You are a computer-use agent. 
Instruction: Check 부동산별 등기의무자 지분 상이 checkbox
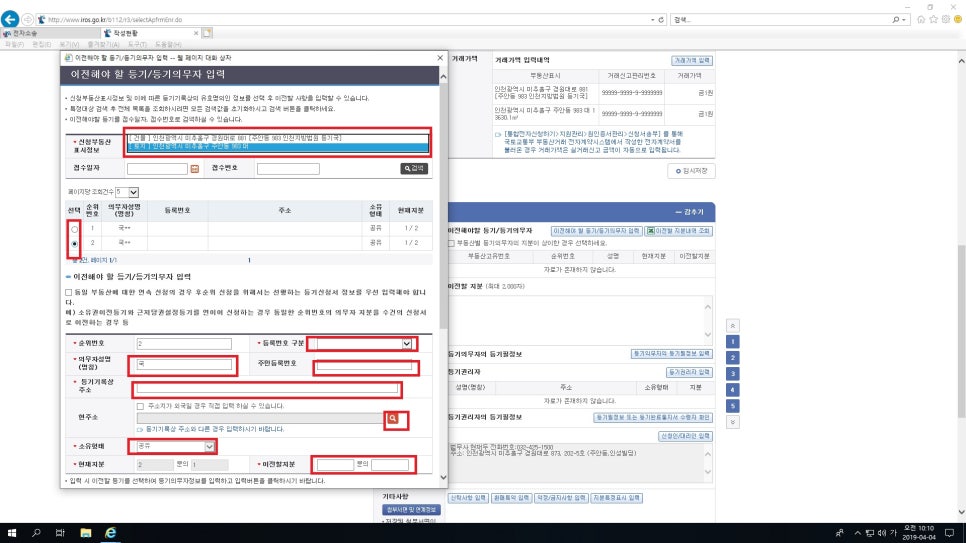pos(451,243)
